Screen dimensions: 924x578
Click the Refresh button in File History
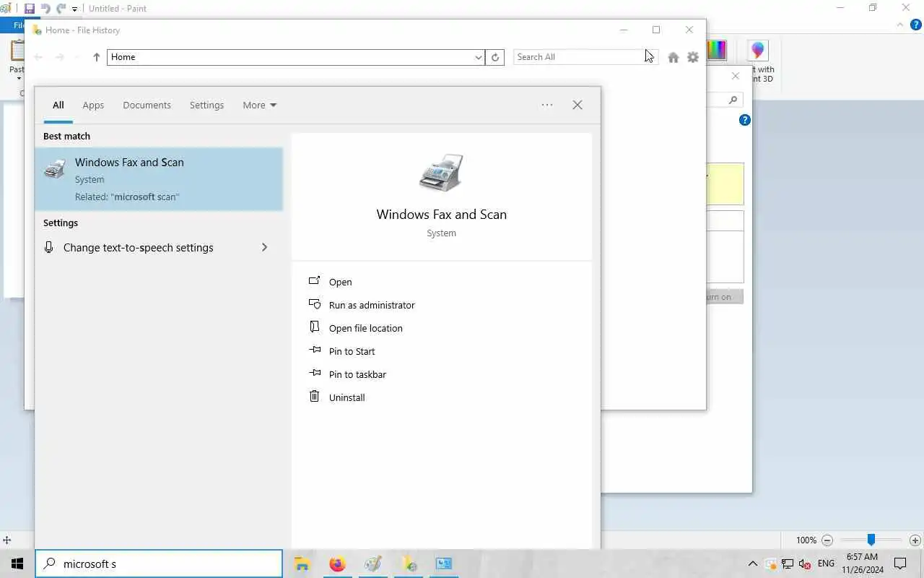(x=495, y=57)
